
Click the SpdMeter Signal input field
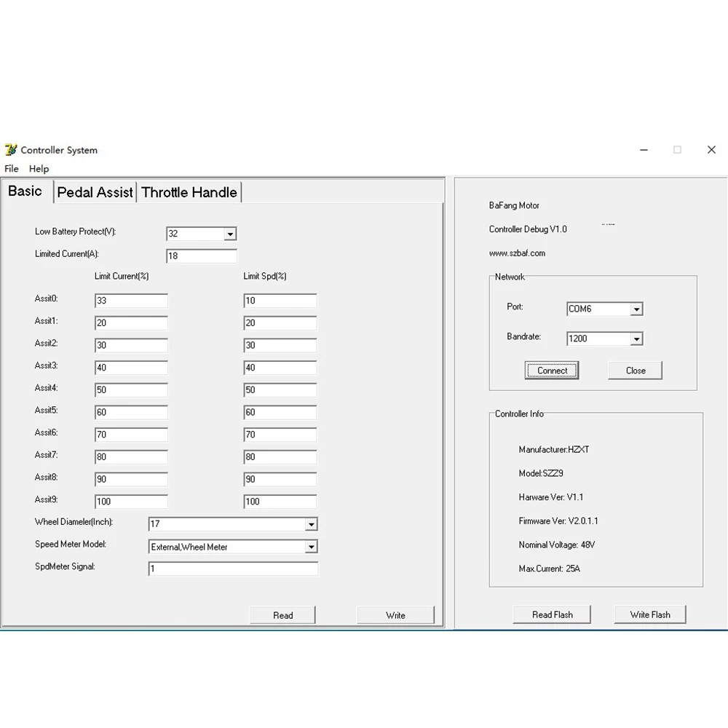pyautogui.click(x=233, y=569)
